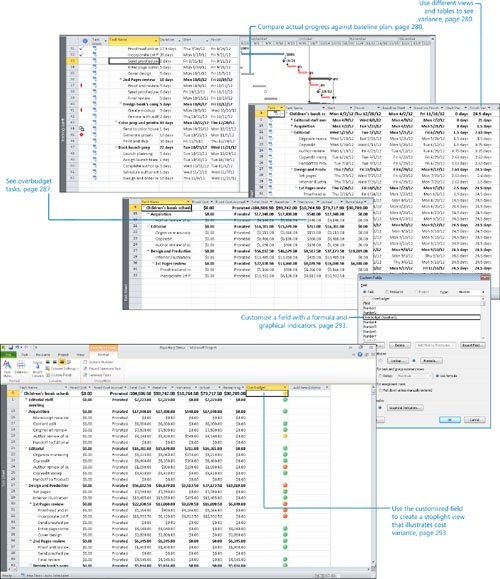Switch to the Format ribbon tab
This screenshot has height=579, width=500.
pyautogui.click(x=103, y=354)
